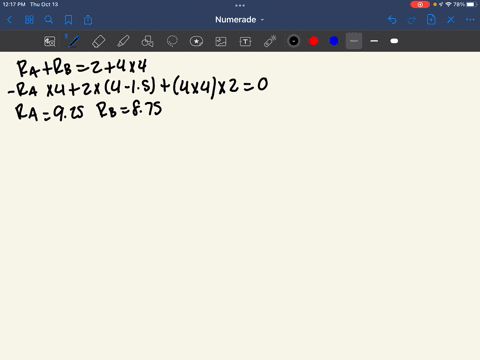Open the Numerade document title dropdown
480x360 pixels.
[239, 20]
